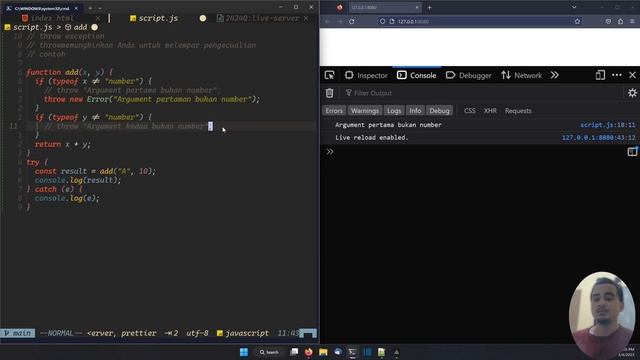The image size is (640, 360).
Task: Toggle the XHR filter
Action: (490, 111)
